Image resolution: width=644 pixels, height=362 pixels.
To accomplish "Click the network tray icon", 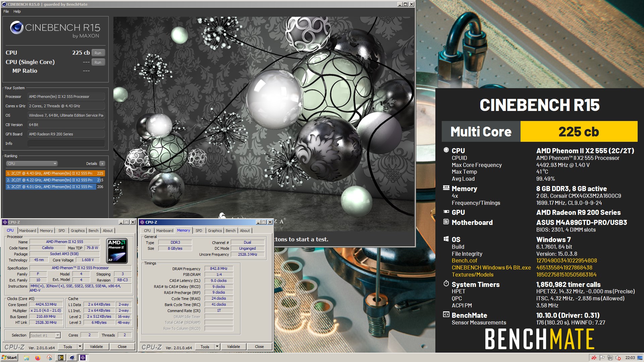I will tap(610, 358).
